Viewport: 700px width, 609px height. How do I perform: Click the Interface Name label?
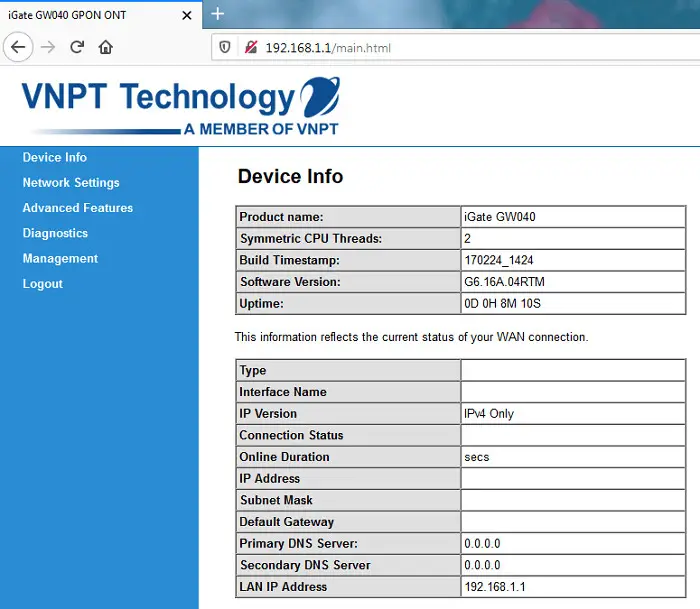[283, 392]
